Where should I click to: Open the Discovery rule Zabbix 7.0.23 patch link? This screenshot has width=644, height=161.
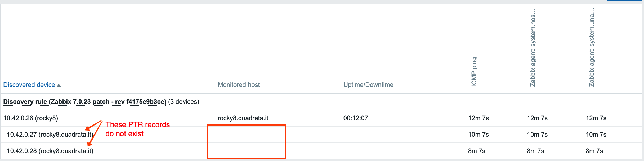pyautogui.click(x=84, y=102)
